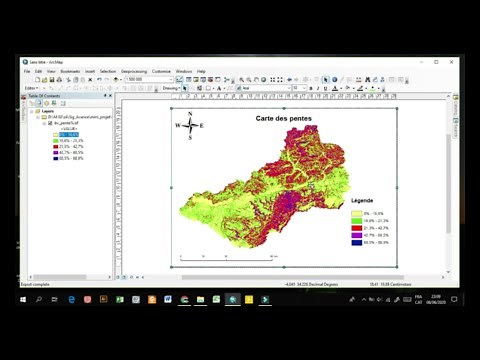This screenshot has width=480, height=360.
Task: Open the map scale dropdown
Action: tap(171, 80)
